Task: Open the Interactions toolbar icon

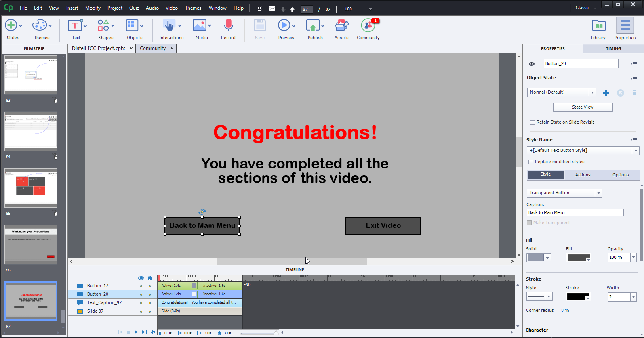Action: [169, 25]
